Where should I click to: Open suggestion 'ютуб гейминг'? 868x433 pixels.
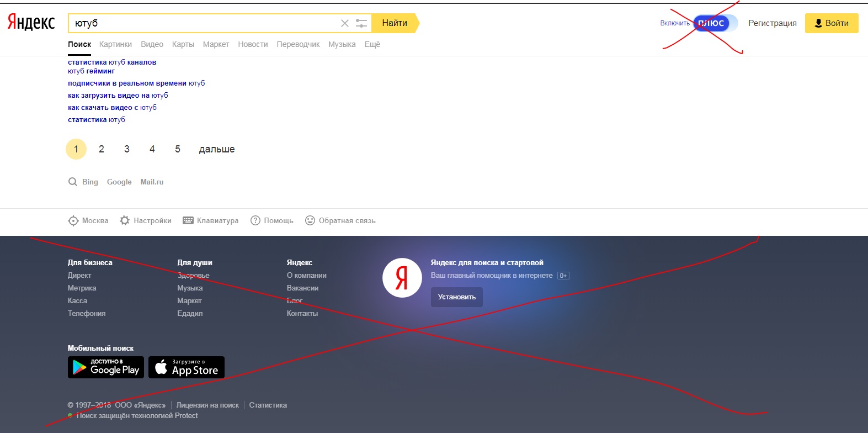click(x=91, y=71)
